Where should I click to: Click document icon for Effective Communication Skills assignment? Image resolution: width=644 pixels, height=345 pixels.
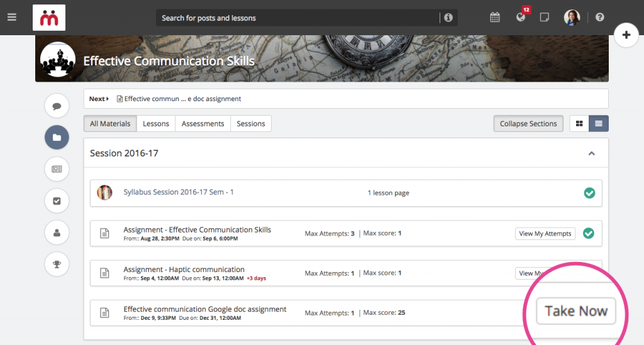click(105, 233)
